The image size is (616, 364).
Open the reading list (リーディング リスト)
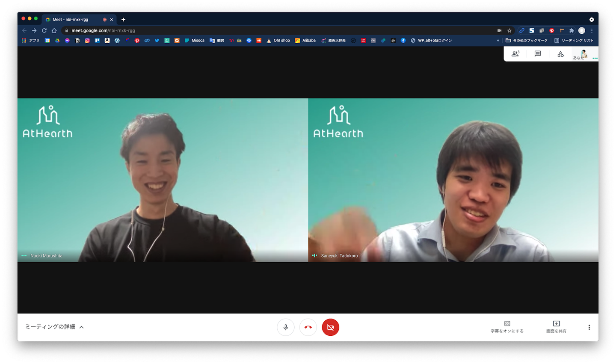(574, 41)
